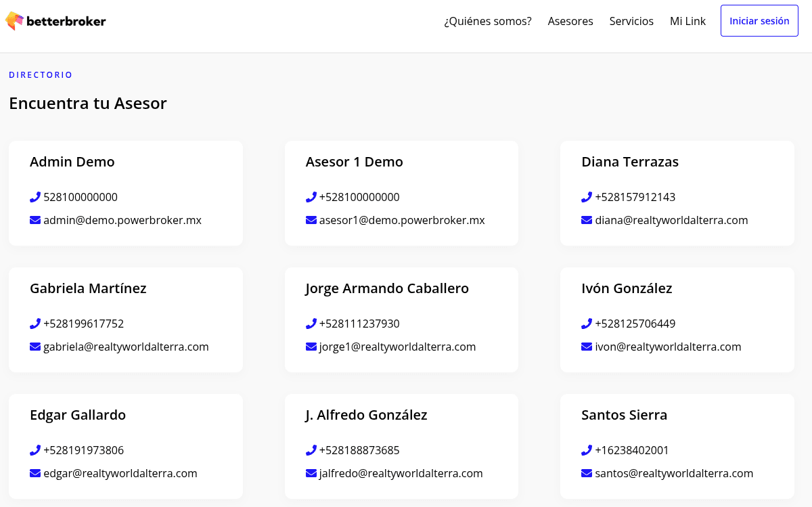812x507 pixels.
Task: Click the phone icon for Edgar Gallardo
Action: (35, 450)
